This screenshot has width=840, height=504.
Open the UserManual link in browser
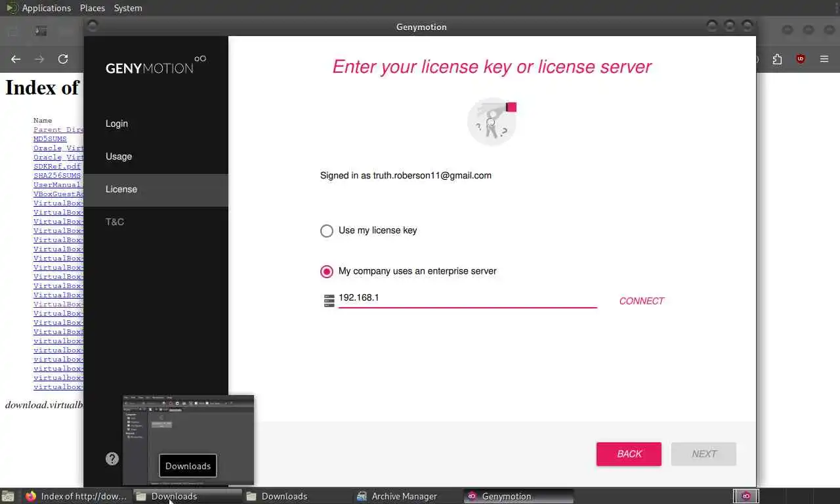[x=57, y=185]
